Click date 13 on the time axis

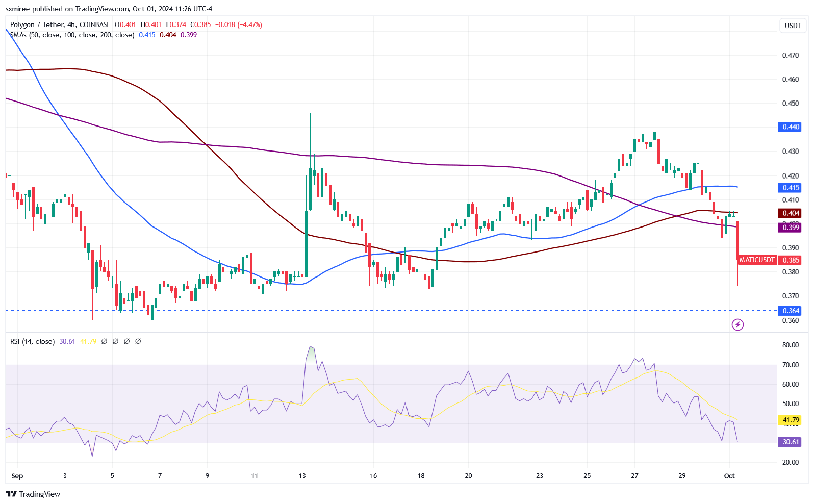click(302, 476)
